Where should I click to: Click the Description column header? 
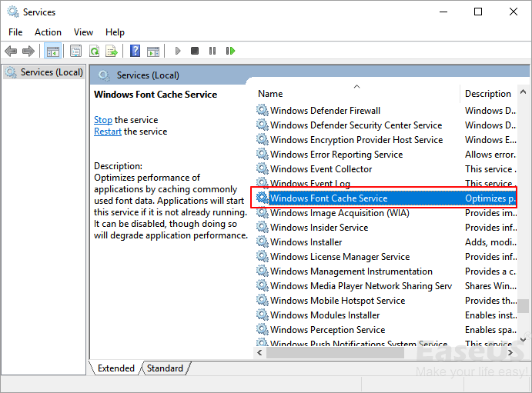click(488, 94)
